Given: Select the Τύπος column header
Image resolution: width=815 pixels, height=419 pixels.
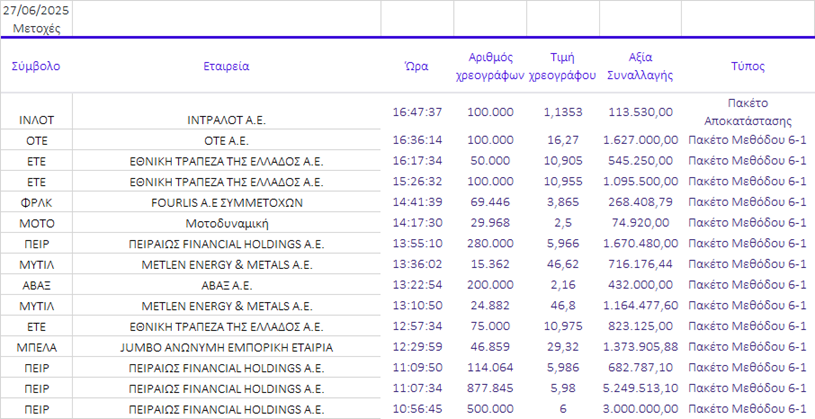Looking at the screenshot, I should pyautogui.click(x=748, y=66).
